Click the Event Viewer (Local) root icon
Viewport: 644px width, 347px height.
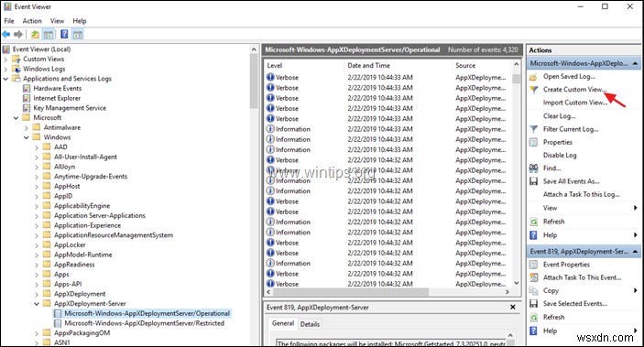pos(6,49)
